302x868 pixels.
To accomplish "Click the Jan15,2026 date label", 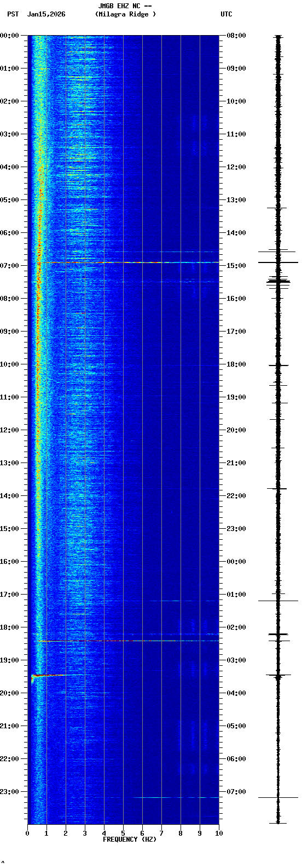I will point(46,14).
